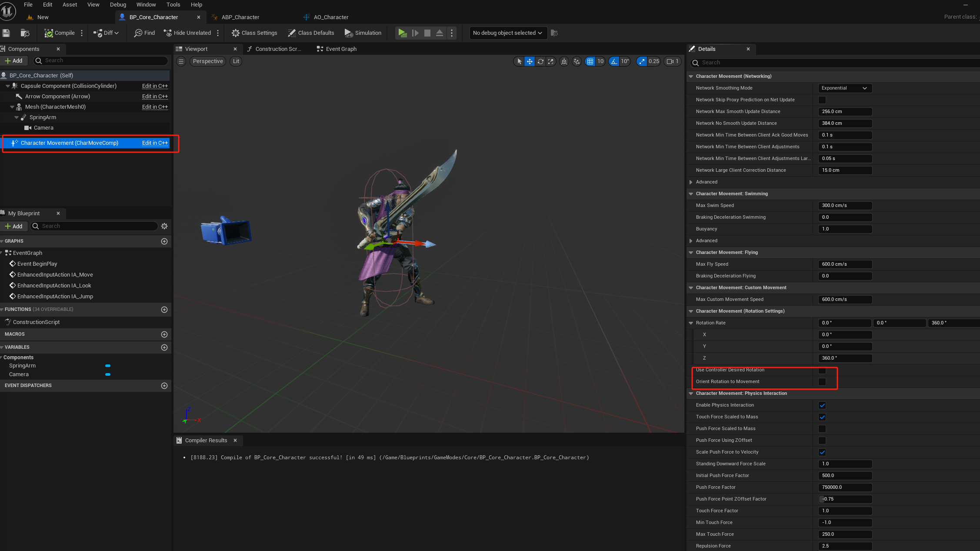Screen dimensions: 980x551
Task: Click the Max Fly Speed field
Action: [844, 264]
